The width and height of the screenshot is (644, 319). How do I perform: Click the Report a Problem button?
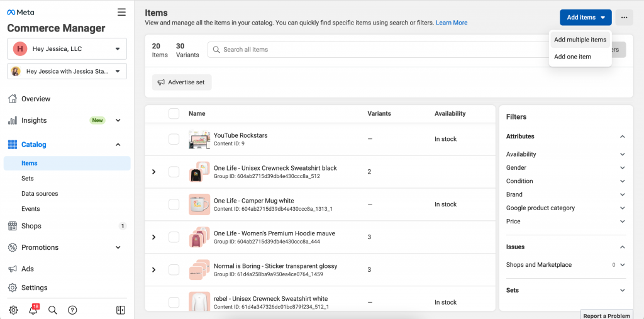tap(607, 316)
